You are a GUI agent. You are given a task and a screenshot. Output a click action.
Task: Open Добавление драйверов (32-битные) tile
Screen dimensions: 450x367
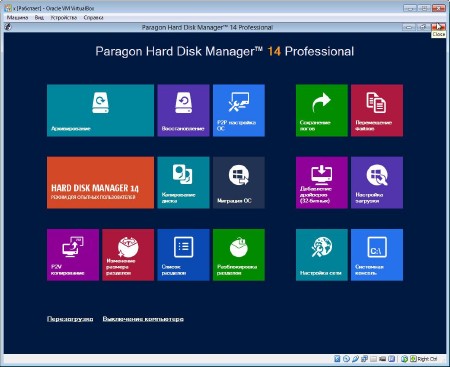[322, 183]
